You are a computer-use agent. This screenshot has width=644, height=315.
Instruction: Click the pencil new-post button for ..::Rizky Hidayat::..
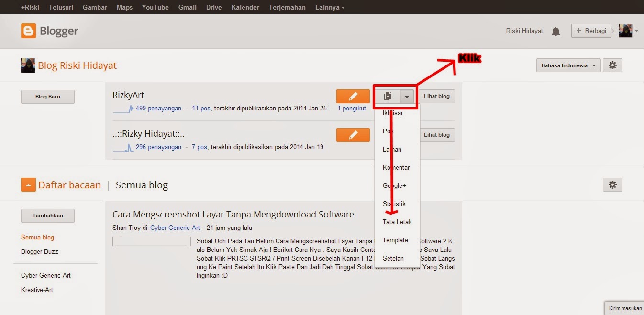pos(353,135)
